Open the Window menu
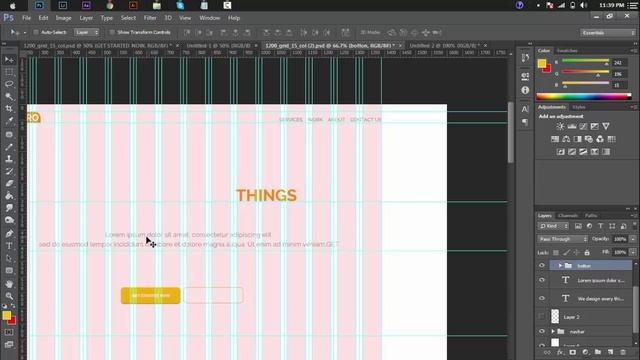Screen dimensions: 640x360 210,18
